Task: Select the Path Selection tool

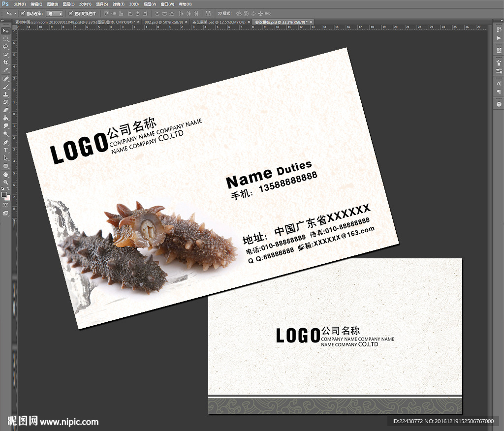Action: coord(6,158)
